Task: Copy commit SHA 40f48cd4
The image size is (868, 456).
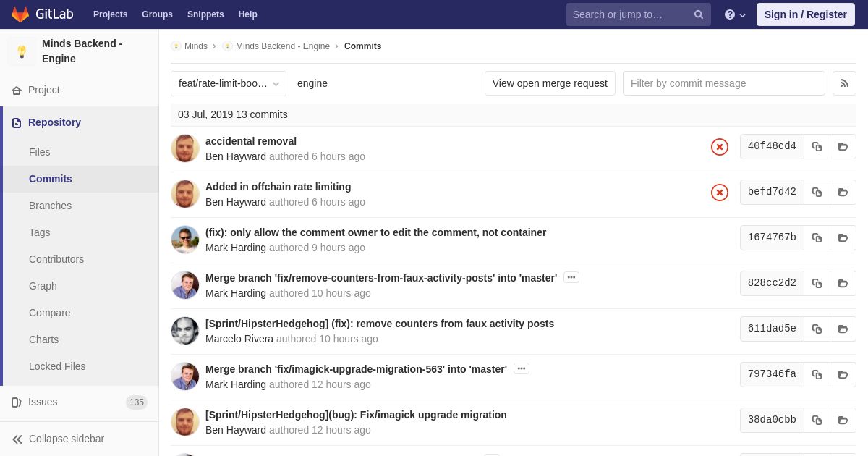Action: pos(817,146)
